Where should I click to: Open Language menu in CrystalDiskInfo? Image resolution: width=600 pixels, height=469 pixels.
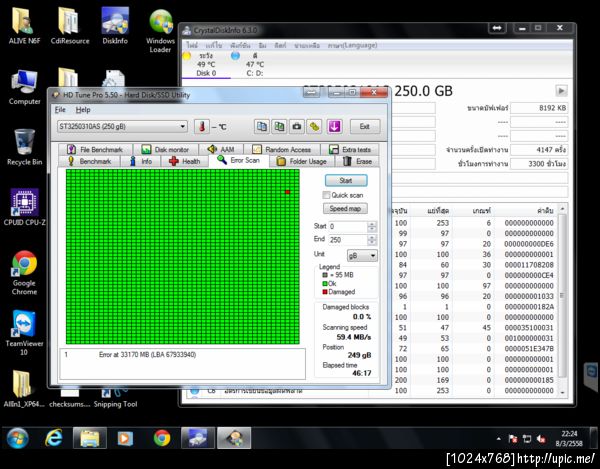[x=352, y=46]
